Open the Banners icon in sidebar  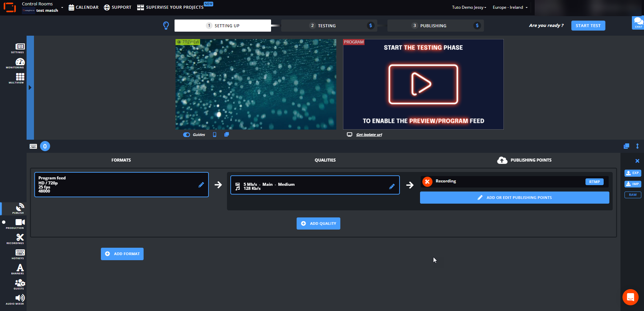[x=20, y=269]
